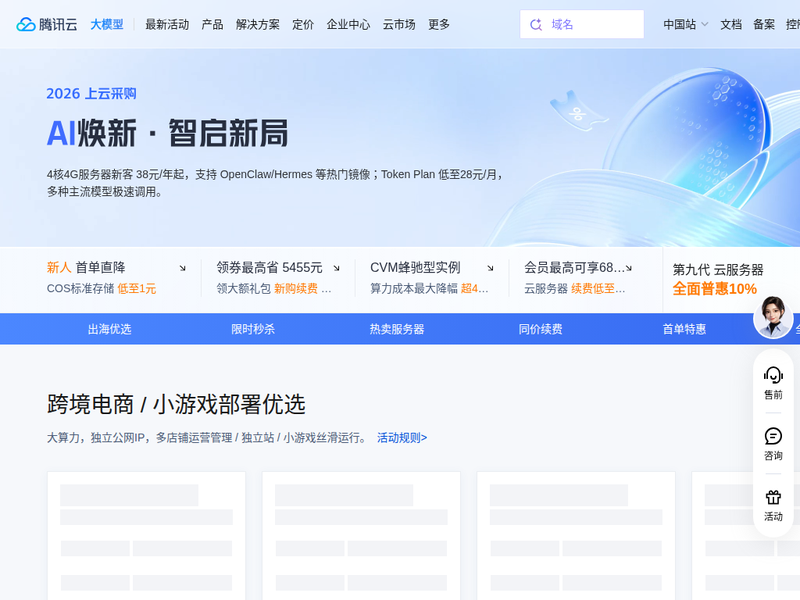Open the 新人 首单直降 promo

(116, 278)
